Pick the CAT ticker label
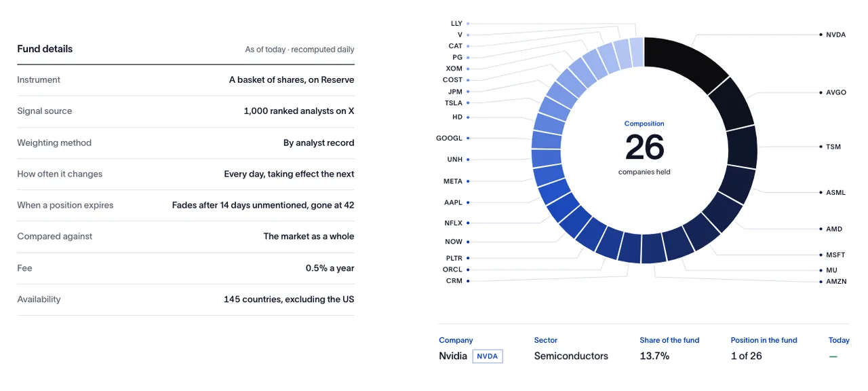The image size is (868, 391). click(455, 46)
